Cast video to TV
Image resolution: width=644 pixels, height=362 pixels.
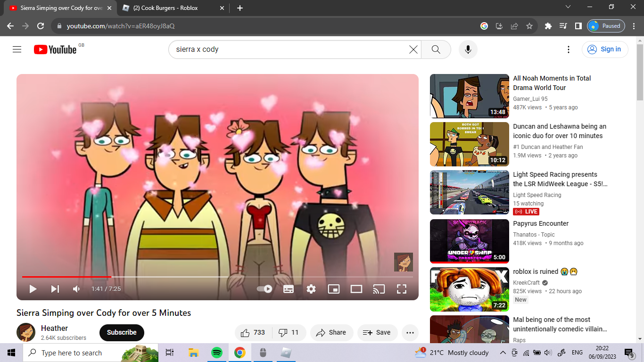pos(379,289)
